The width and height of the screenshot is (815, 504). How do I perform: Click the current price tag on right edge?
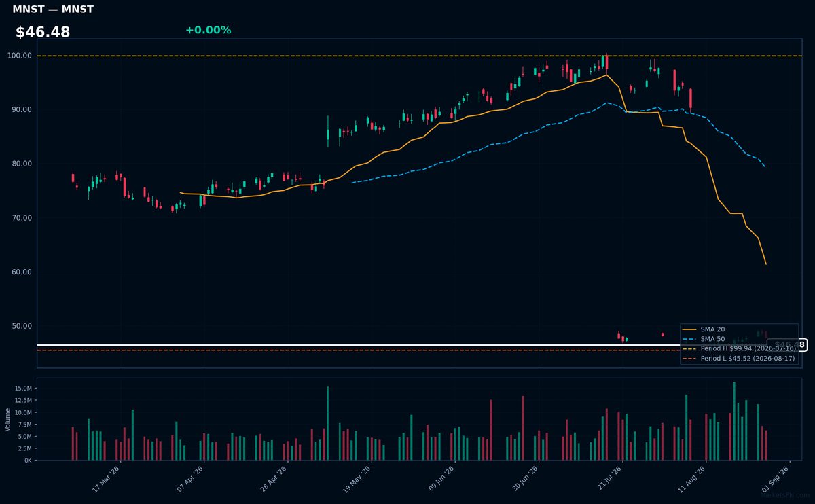click(786, 345)
